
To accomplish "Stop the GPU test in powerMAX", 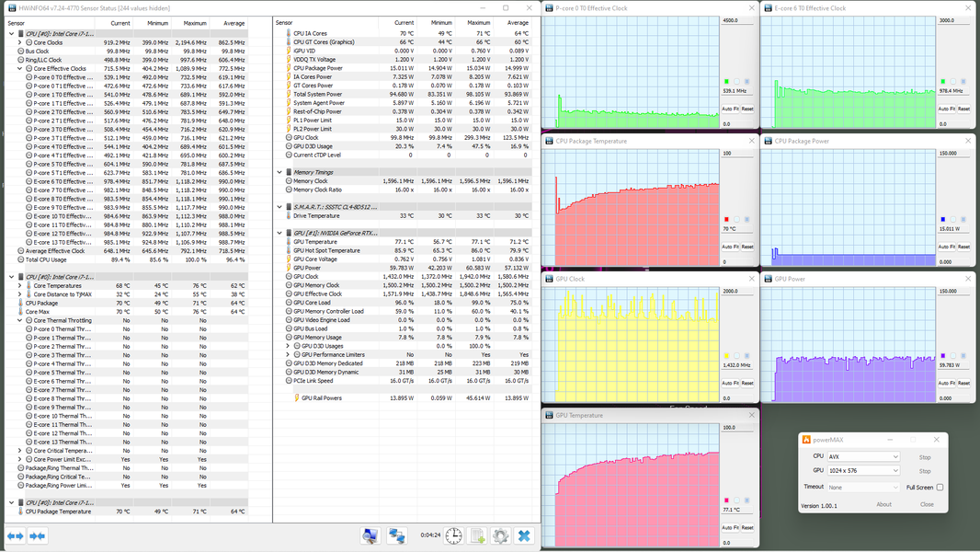I will [925, 471].
